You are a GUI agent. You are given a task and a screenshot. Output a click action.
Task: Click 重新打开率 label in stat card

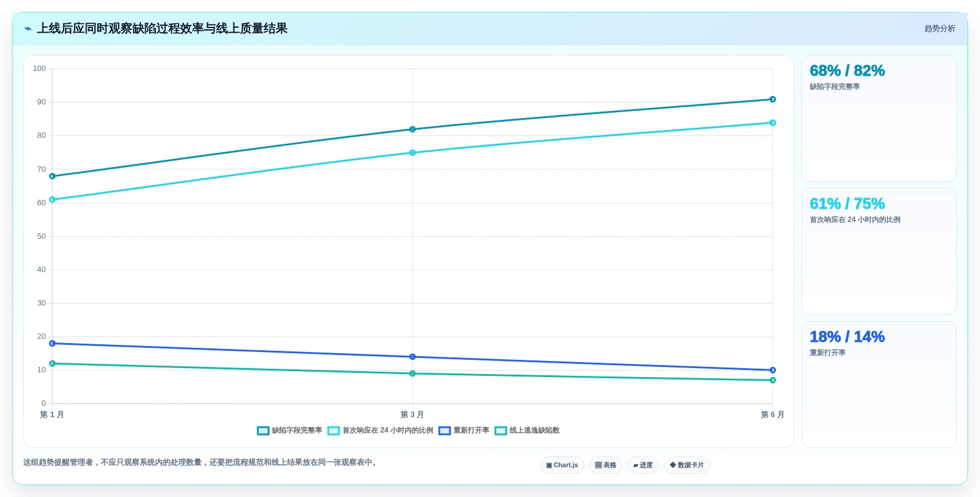click(x=827, y=353)
